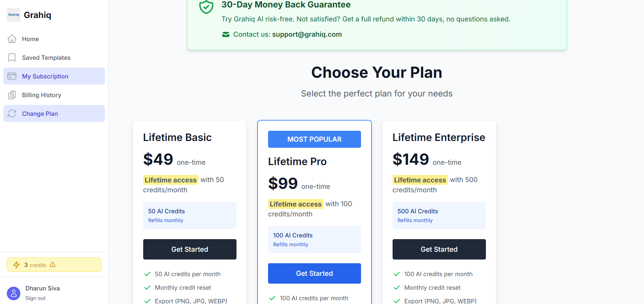
Task: Click the envelope contact icon
Action: [x=226, y=35]
